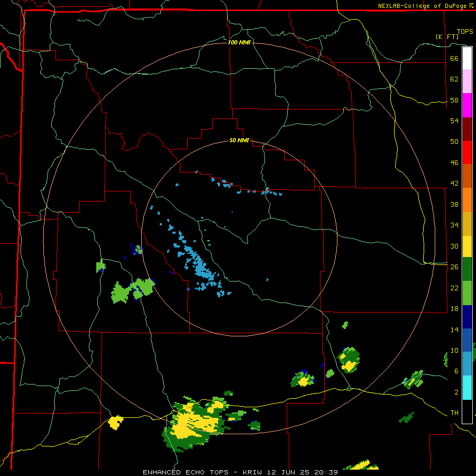Click the navy swatch between 18 and 22
This screenshot has width=476, height=476.
click(x=467, y=317)
